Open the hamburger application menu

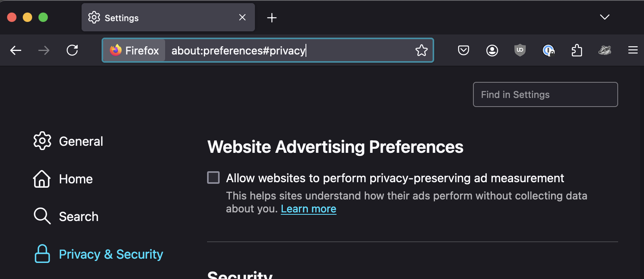click(x=633, y=50)
